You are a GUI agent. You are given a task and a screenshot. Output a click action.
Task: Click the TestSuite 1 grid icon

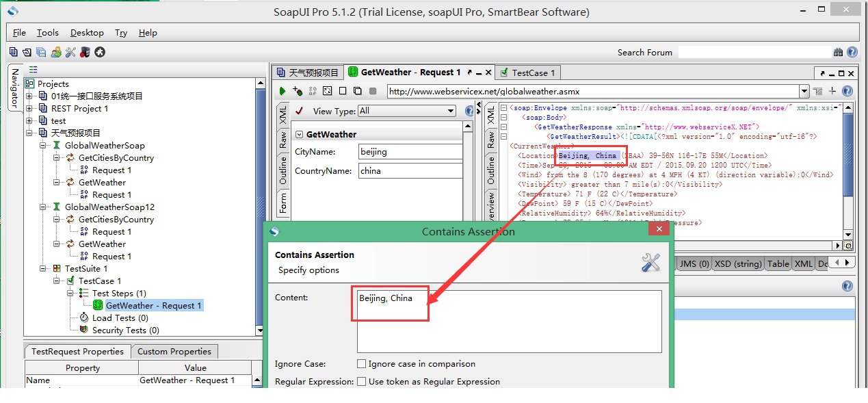(57, 268)
